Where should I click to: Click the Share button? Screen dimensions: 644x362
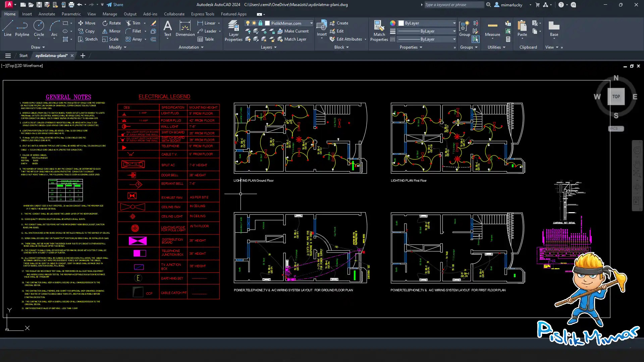tap(115, 5)
